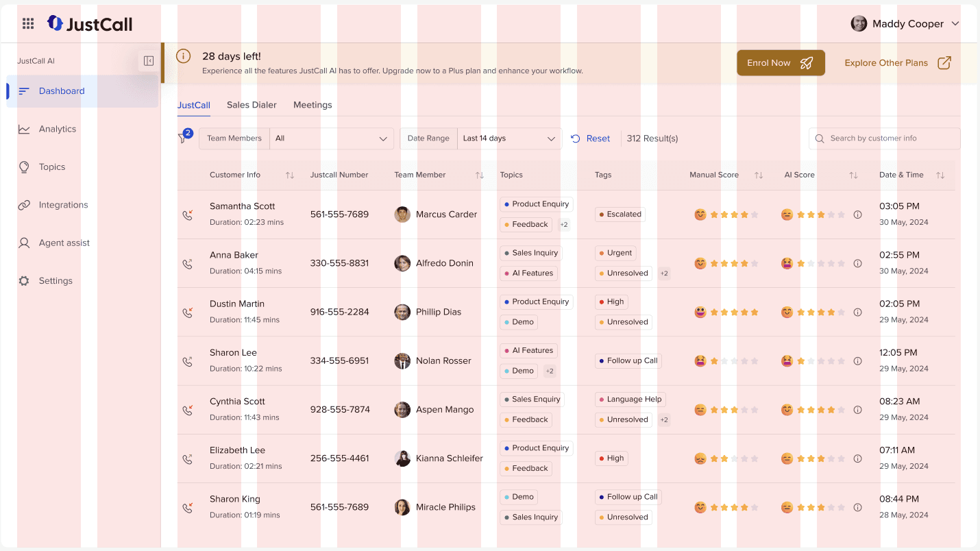Expand +2 topics for Sharon Lee

pyautogui.click(x=550, y=371)
